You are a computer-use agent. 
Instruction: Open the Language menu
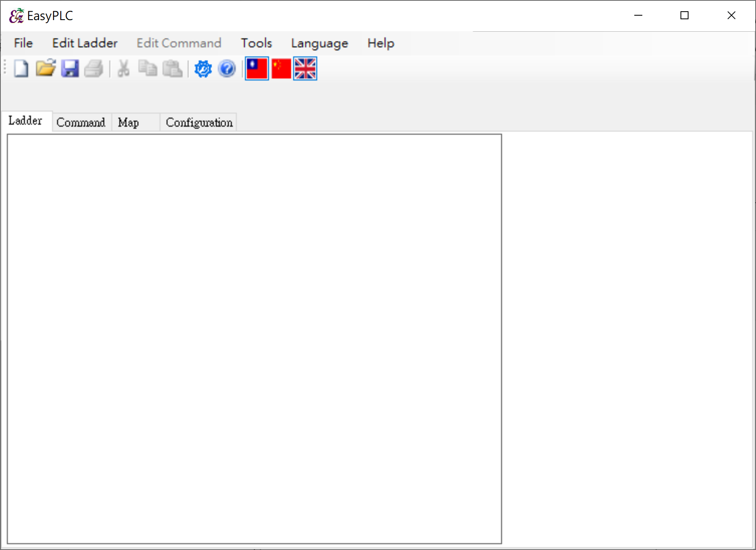pos(320,43)
